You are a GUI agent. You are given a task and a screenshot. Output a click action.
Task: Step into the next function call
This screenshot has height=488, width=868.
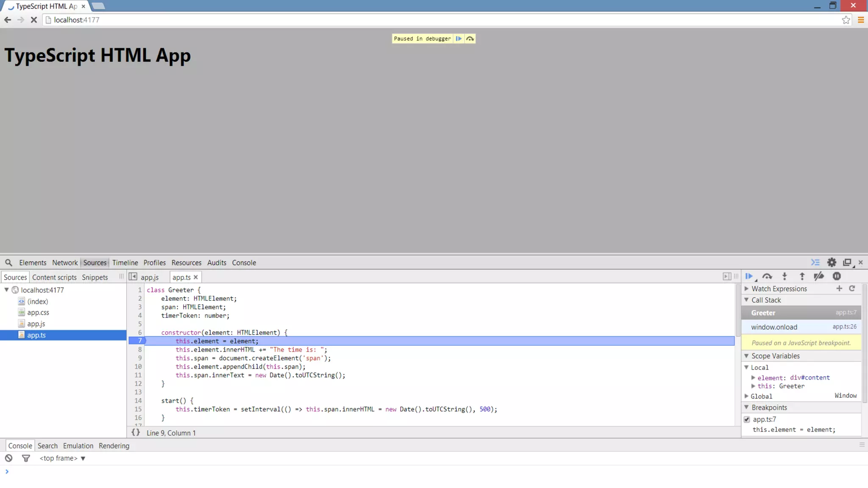pyautogui.click(x=785, y=276)
